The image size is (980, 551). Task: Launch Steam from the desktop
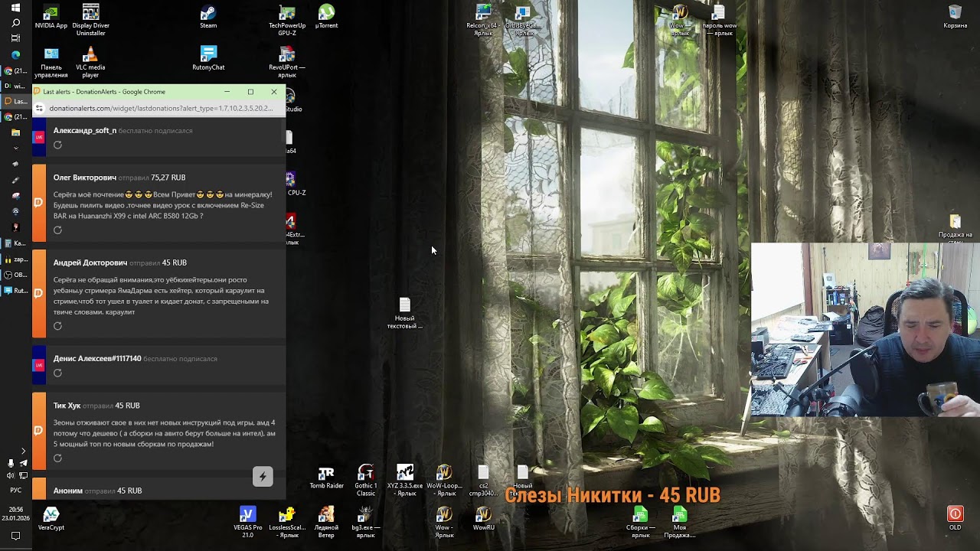coord(208,18)
